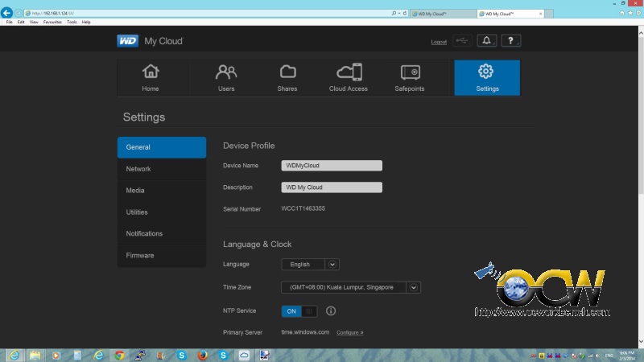The image size is (644, 362).
Task: Click the USB device icon in header
Action: 462,41
